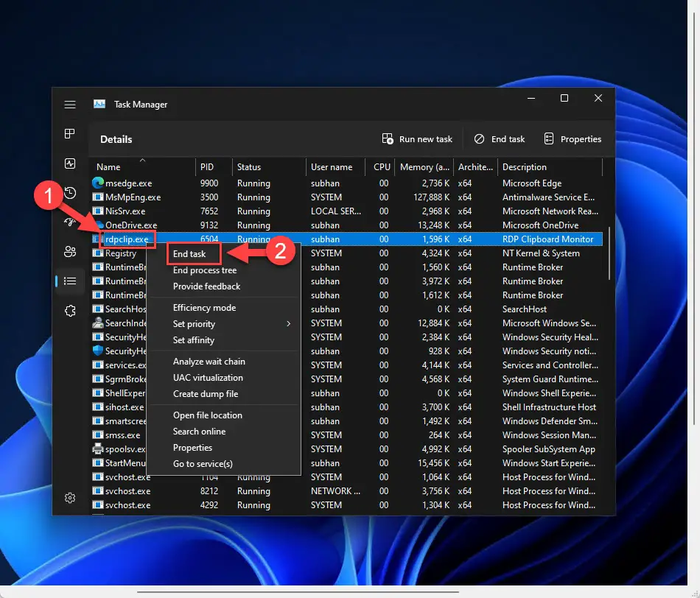Viewport: 700px width, 598px height.
Task: Open Task Manager settings gear at bottom left
Action: click(x=70, y=498)
